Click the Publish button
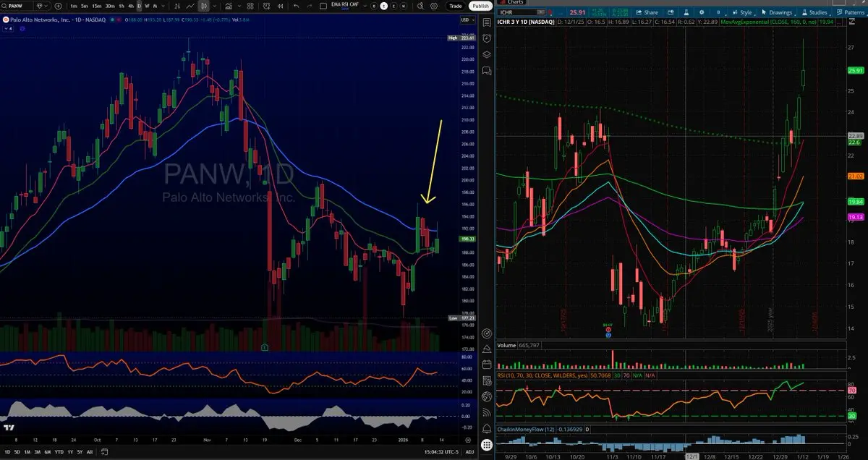 tap(480, 6)
